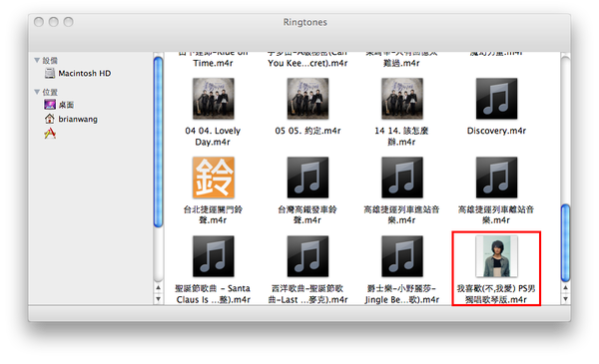Click the 台北捷運關門鈴聲.m4r file name

(213, 214)
